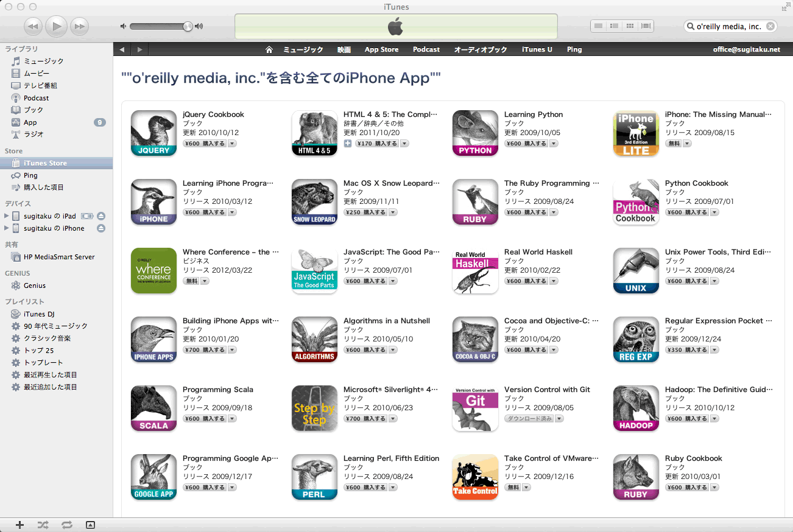The width and height of the screenshot is (793, 532).
Task: Open dropdown beside Version Control with Git
Action: point(559,419)
